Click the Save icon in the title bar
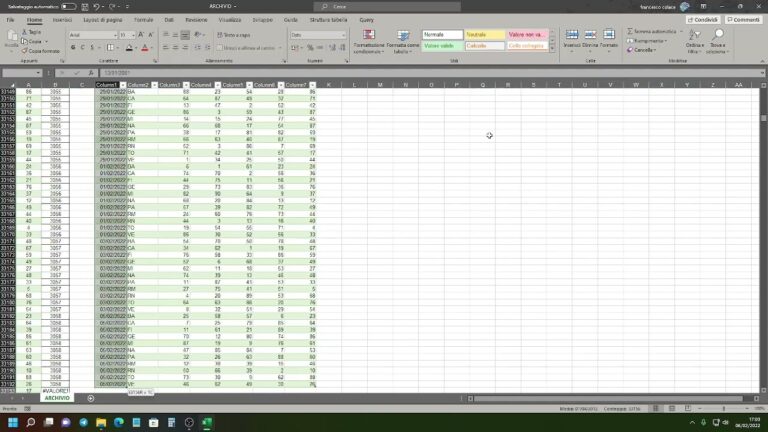This screenshot has width=768, height=432. [x=85, y=7]
